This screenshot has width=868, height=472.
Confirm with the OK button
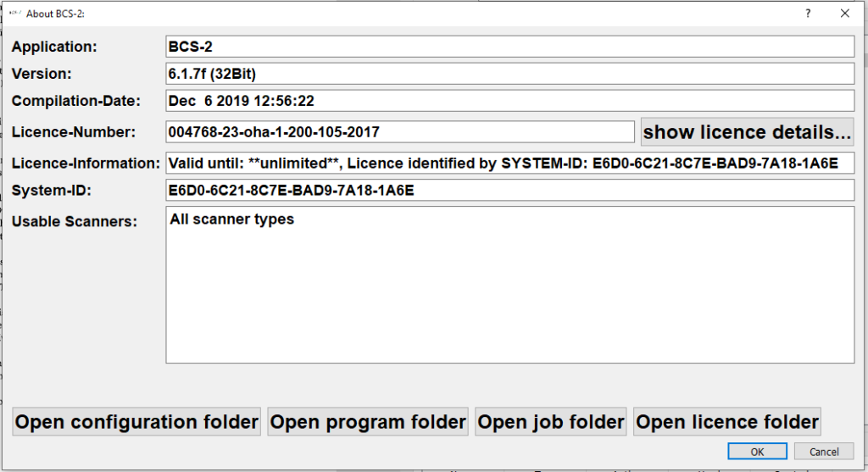[x=757, y=452]
